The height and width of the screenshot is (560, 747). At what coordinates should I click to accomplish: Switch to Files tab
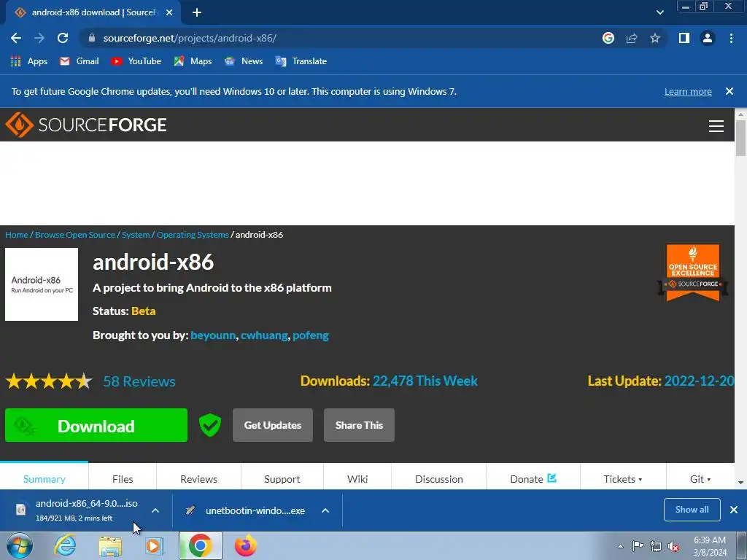[x=123, y=478]
